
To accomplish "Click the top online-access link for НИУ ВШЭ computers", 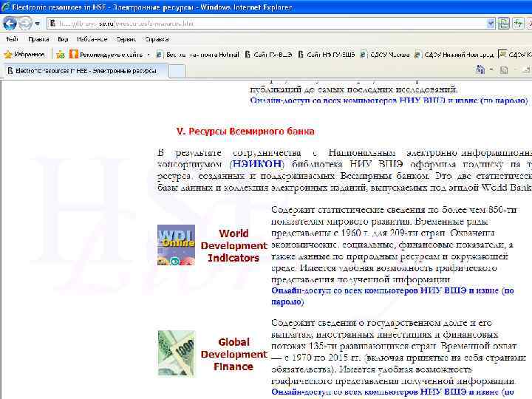I will [x=389, y=100].
